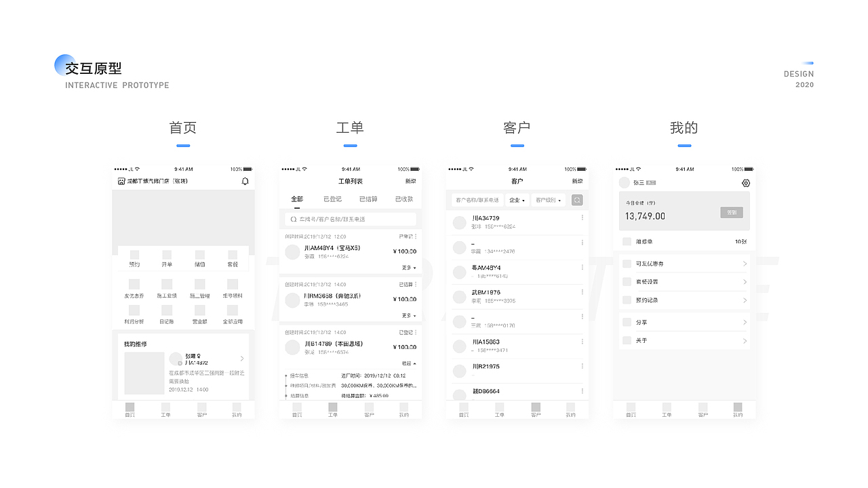Switch to 客户 tab in the 工单 screen's bottom bar

[x=369, y=409]
